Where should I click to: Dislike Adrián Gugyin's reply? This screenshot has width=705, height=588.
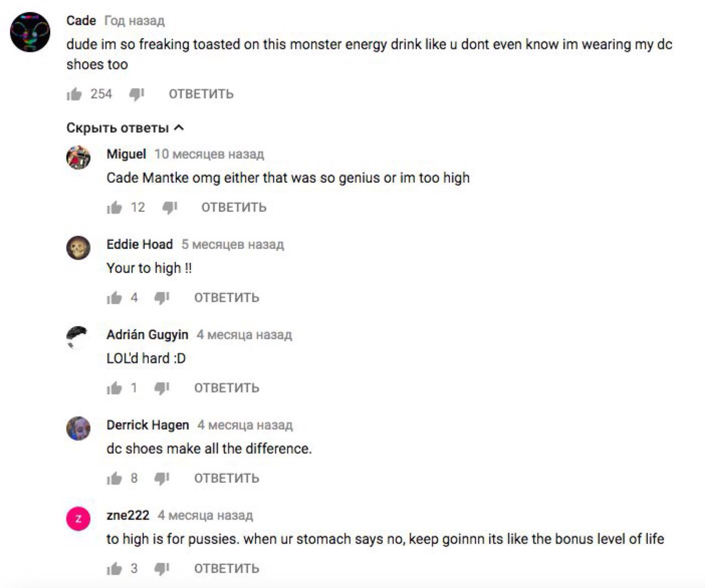tap(162, 388)
